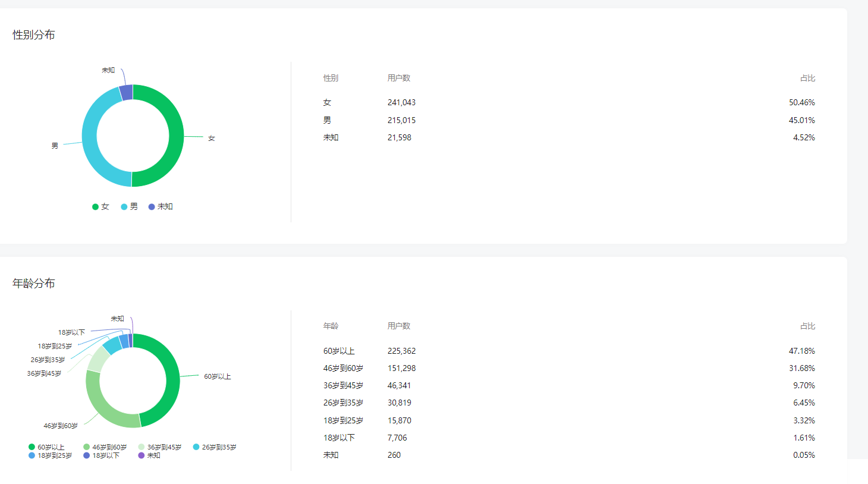868x484 pixels.
Task: Click the green 60岁以上 legend dot
Action: pyautogui.click(x=32, y=447)
